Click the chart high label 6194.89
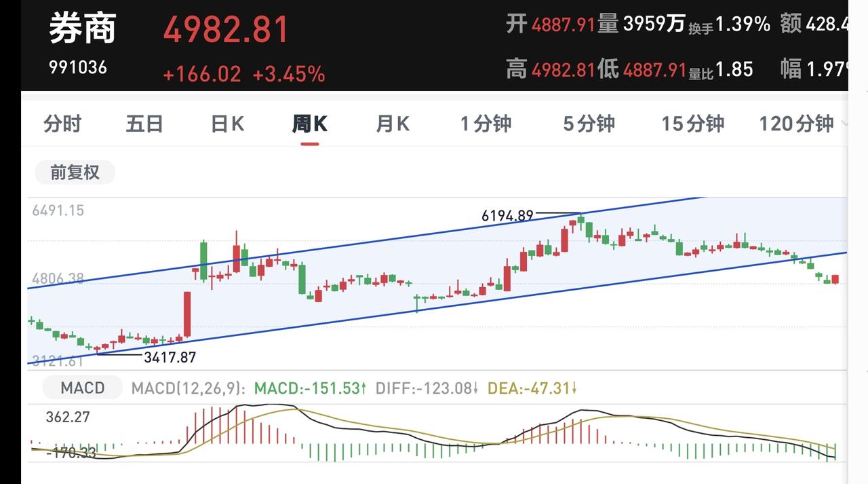Image resolution: width=868 pixels, height=484 pixels. (x=507, y=216)
